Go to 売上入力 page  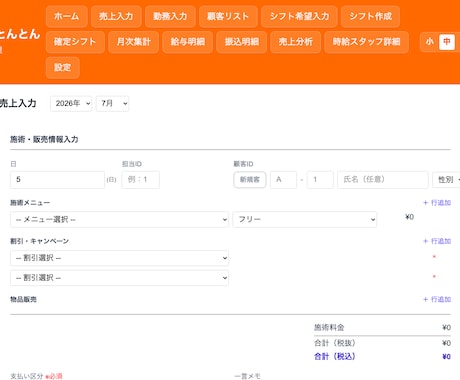[x=116, y=16]
